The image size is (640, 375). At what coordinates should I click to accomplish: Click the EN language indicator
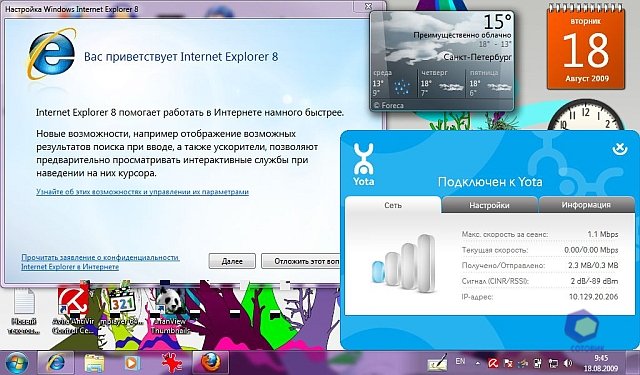click(460, 361)
